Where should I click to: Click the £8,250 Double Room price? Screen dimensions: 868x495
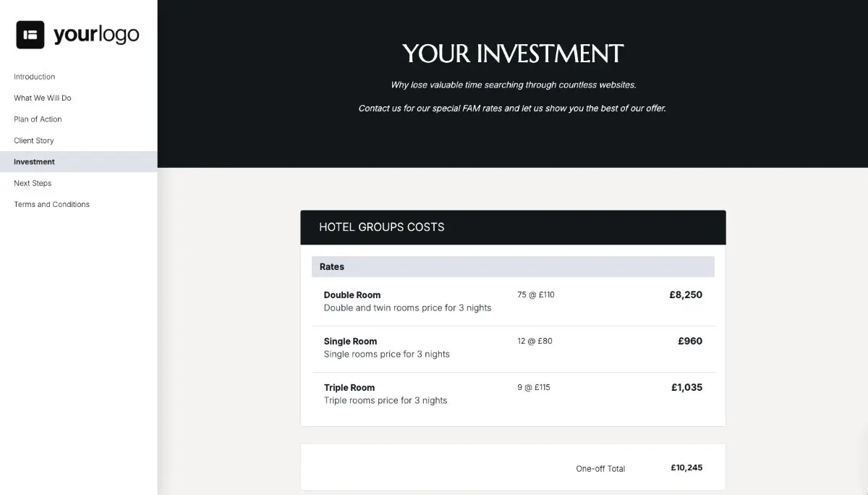(685, 295)
